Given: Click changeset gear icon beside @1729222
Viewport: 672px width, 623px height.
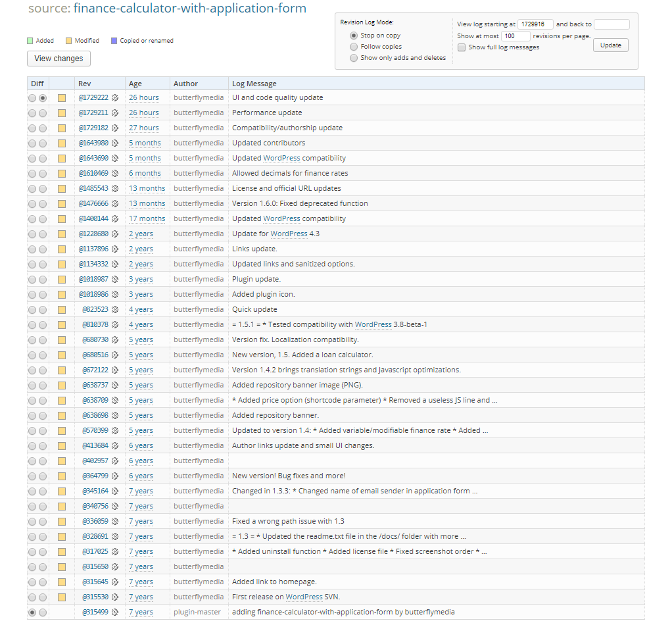Looking at the screenshot, I should point(115,98).
